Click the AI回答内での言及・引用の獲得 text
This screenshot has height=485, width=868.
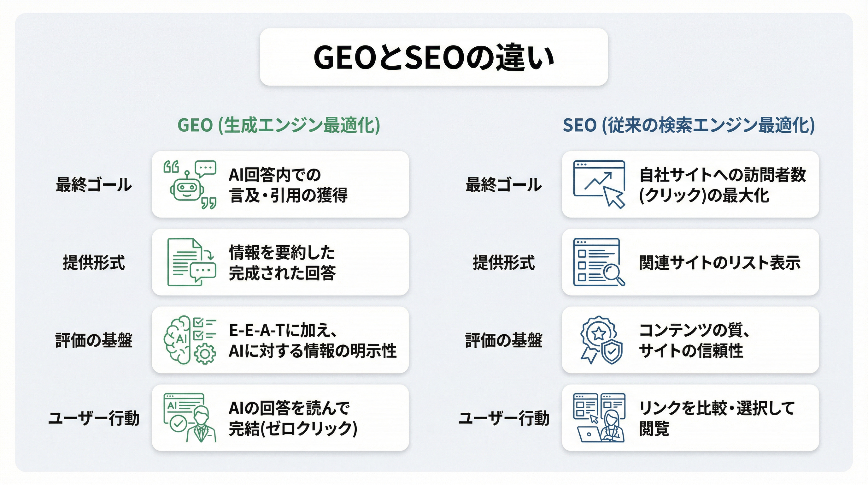point(288,185)
